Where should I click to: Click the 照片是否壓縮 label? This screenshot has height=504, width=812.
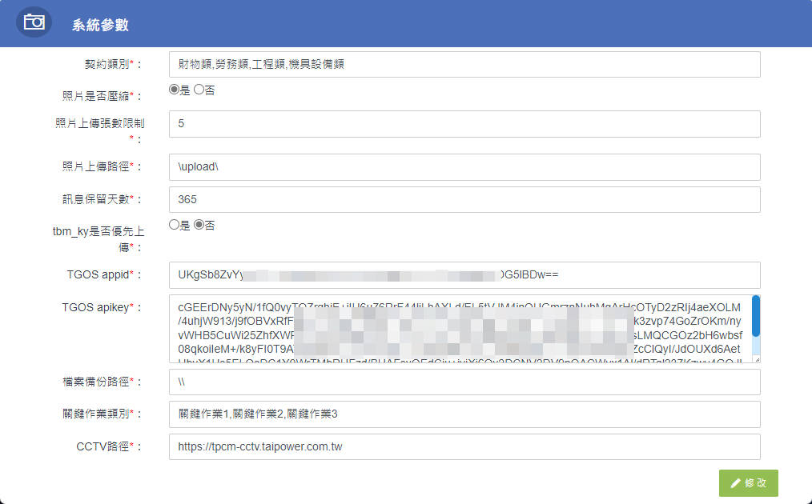click(x=102, y=96)
